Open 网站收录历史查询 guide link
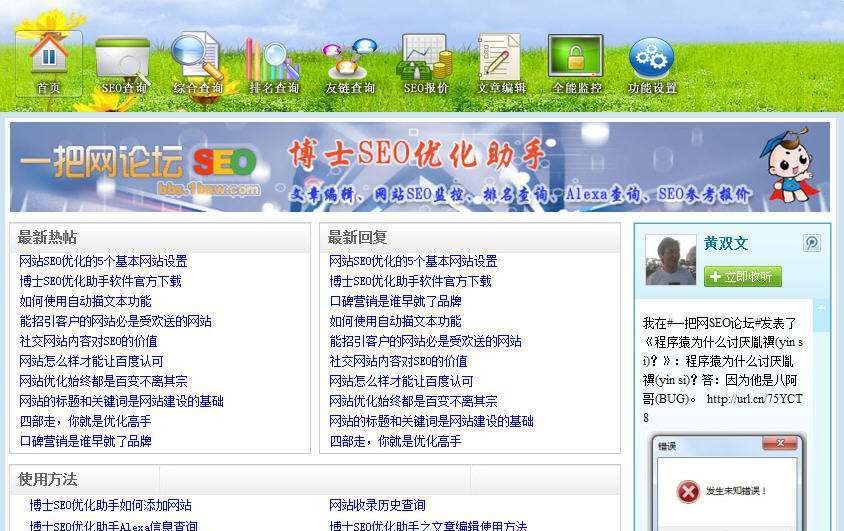Image resolution: width=844 pixels, height=531 pixels. coord(377,505)
